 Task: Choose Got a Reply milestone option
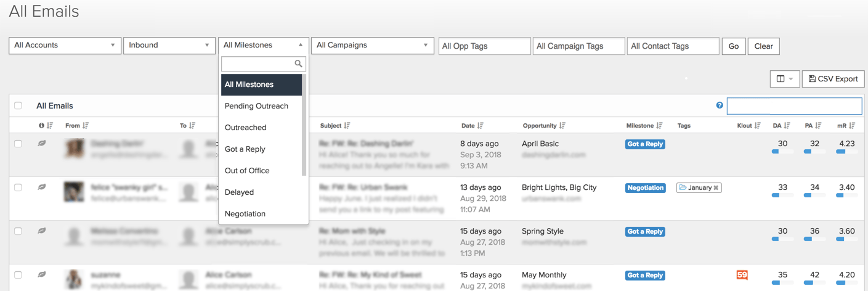(x=261, y=149)
